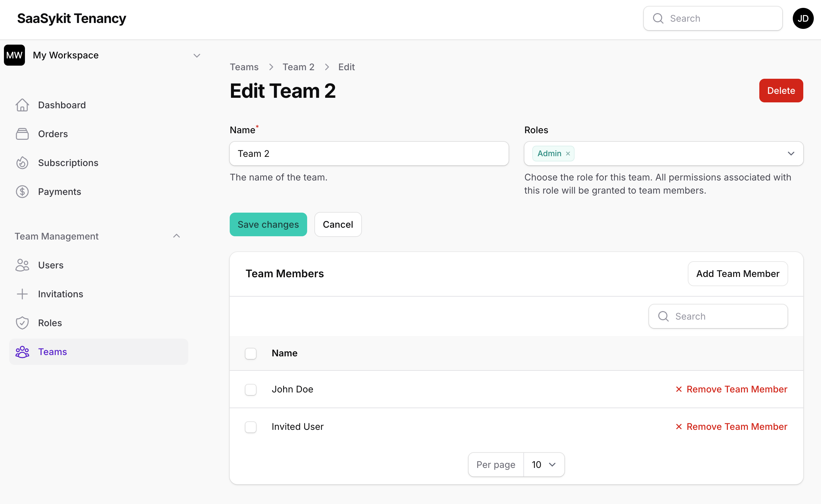Screen dimensions: 821x504
Task: Click the Save changes button
Action: tap(268, 224)
